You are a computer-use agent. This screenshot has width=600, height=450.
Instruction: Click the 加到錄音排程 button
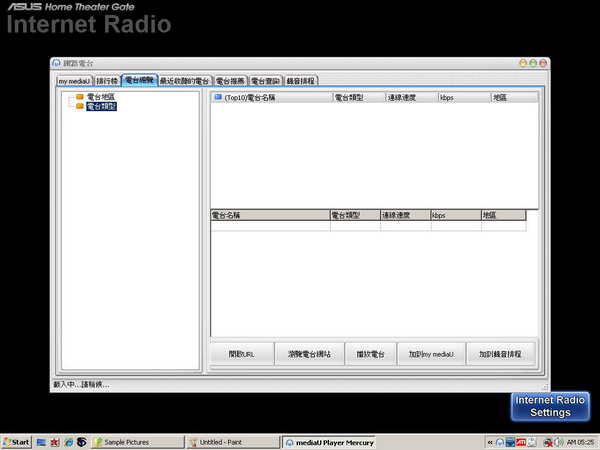[x=501, y=354]
